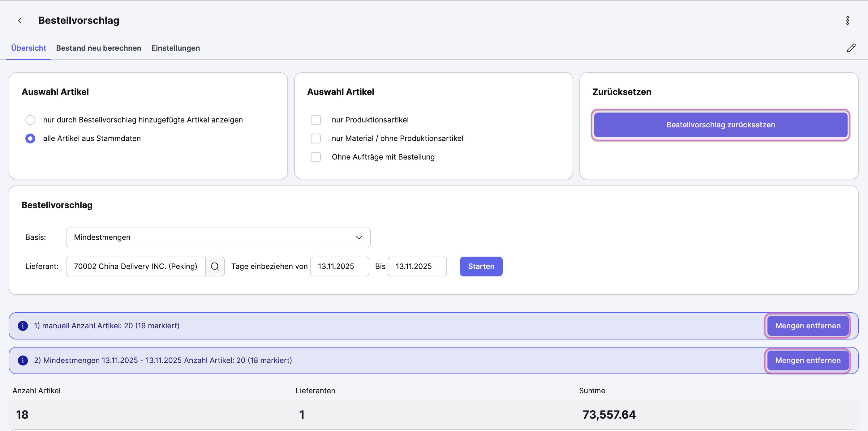
Task: Click the Lieferant input field
Action: click(135, 266)
